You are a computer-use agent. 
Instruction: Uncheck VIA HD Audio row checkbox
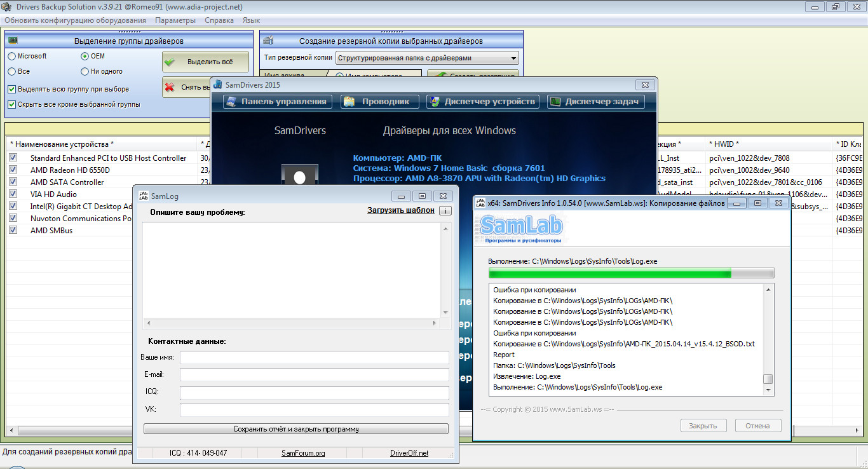[x=13, y=194]
